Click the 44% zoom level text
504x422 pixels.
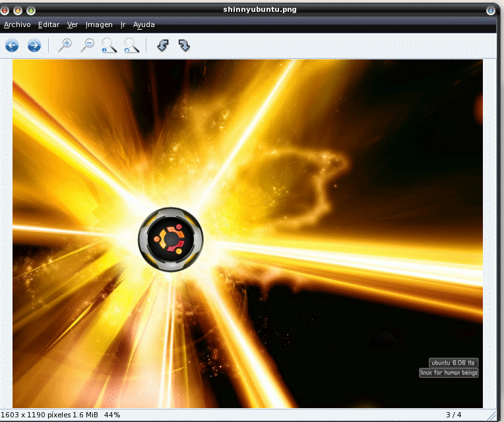tap(112, 415)
